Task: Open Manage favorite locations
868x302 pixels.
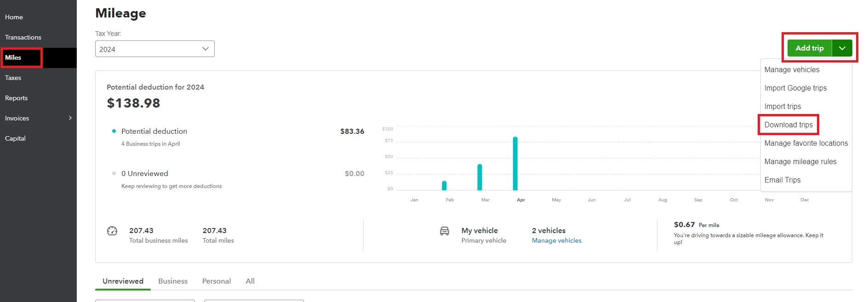Action: tap(806, 143)
